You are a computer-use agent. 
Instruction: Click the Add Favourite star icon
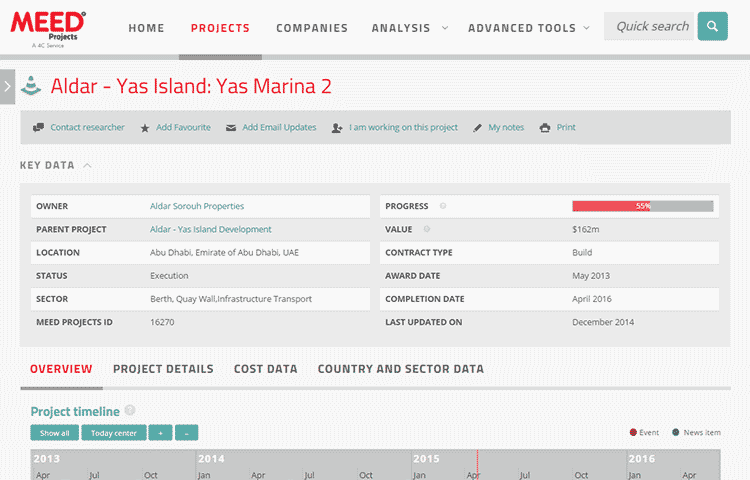(x=145, y=128)
